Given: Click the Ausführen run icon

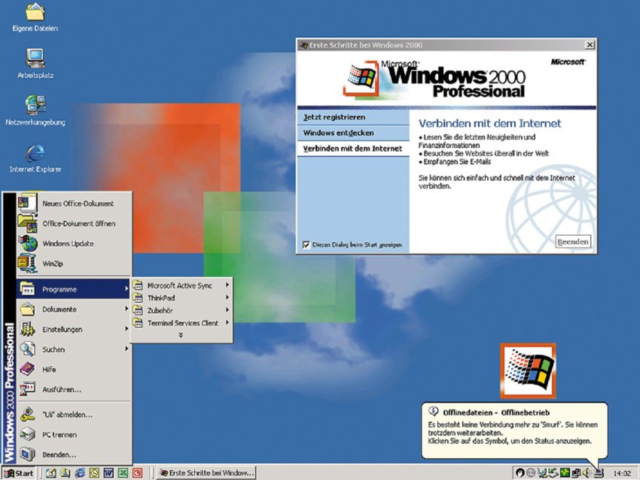Looking at the screenshot, I should 27,389.
